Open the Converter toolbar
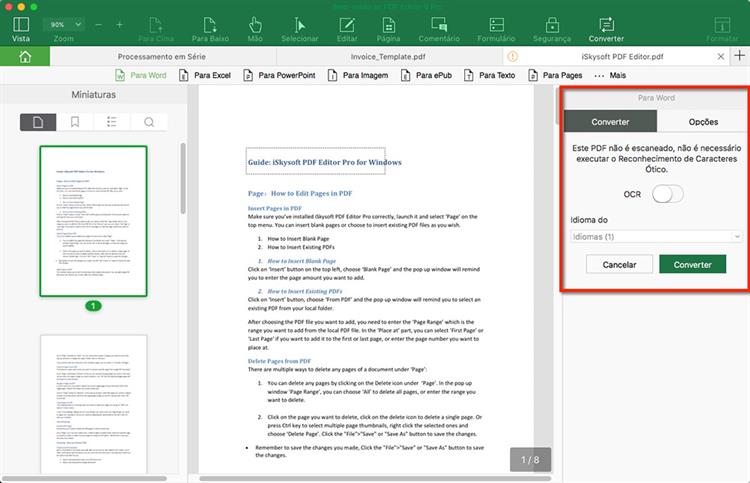This screenshot has height=483, width=750. coord(606,29)
